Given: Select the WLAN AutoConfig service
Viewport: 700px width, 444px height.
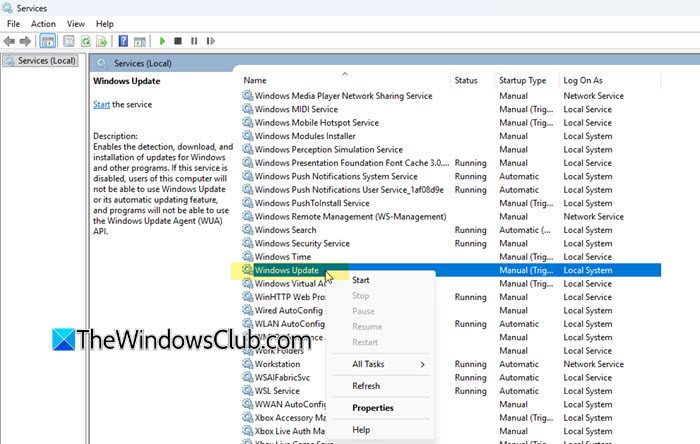Looking at the screenshot, I should (x=290, y=324).
